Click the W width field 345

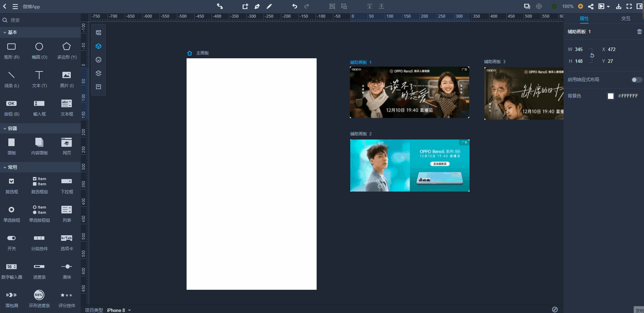coord(579,49)
